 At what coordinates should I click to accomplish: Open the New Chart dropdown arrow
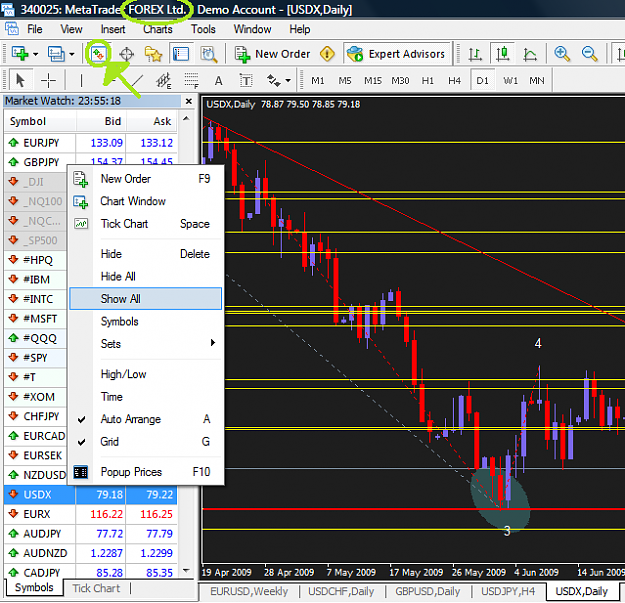[35, 54]
